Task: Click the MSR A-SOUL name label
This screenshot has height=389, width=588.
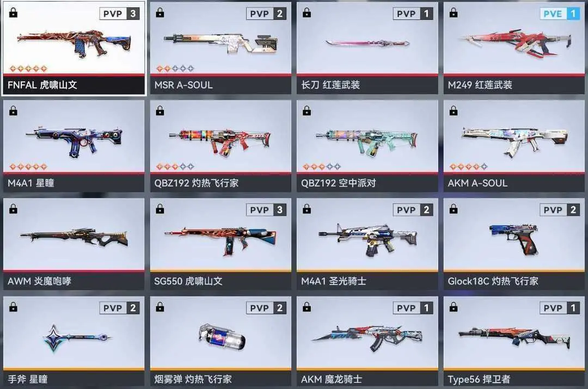Action: (x=183, y=85)
